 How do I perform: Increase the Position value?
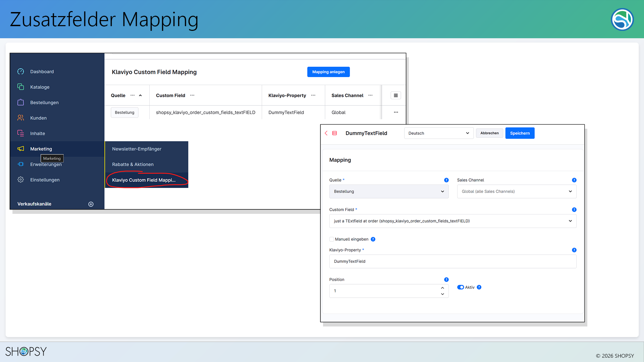tap(443, 288)
